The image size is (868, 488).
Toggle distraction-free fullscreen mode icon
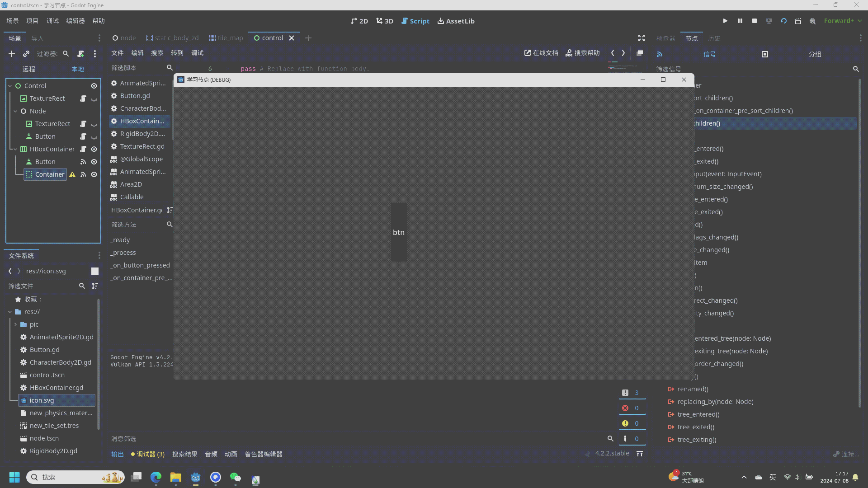[641, 38]
